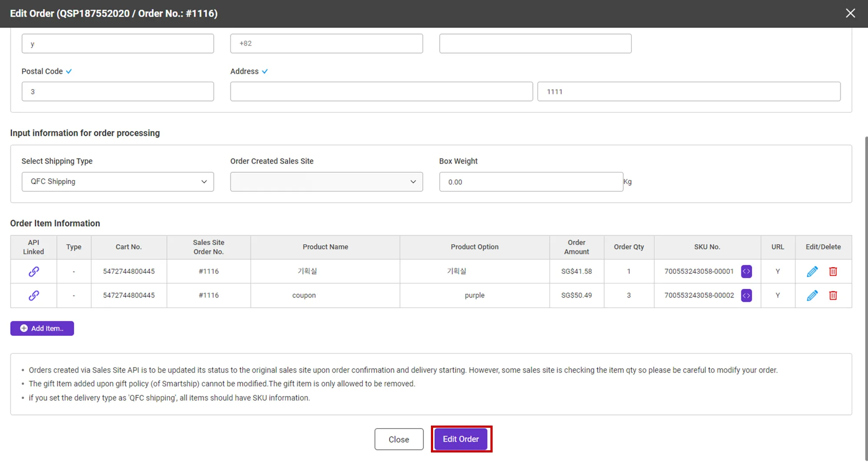Click the Box Weight input field
The height and width of the screenshot is (462, 868).
tap(531, 182)
